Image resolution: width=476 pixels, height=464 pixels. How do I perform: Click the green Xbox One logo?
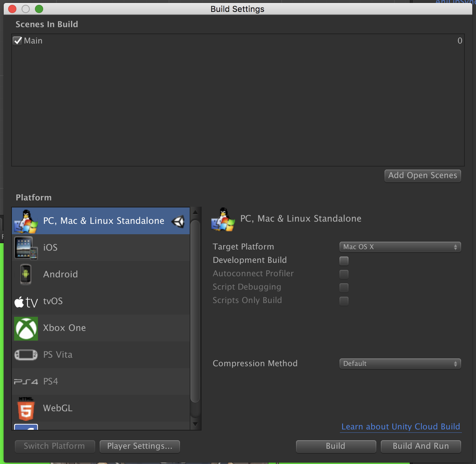tap(26, 329)
